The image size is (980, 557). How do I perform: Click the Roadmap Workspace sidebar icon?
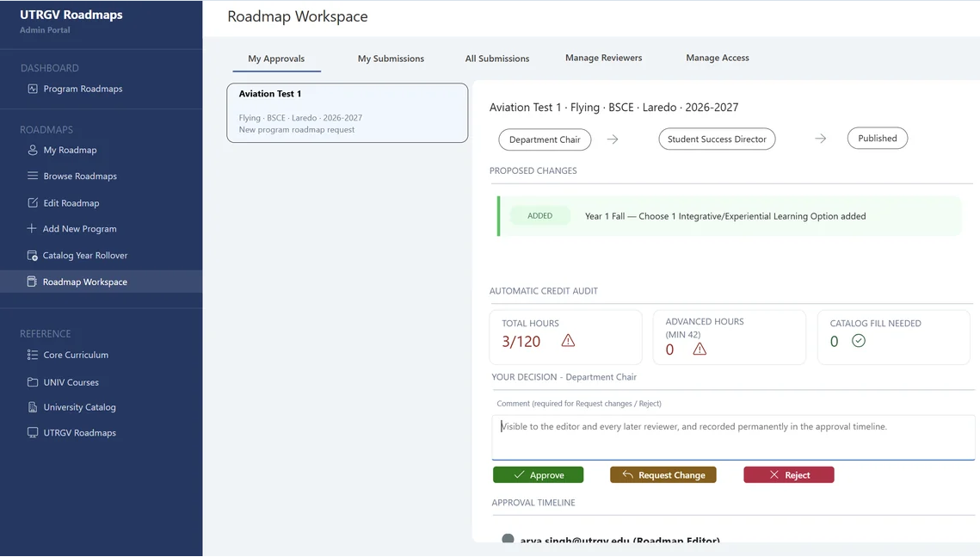32,282
